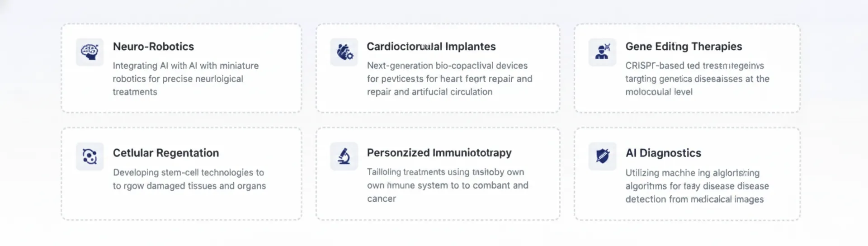Click the CRISPR-based description paragraph
Screen dimensions: 868x246
tap(697, 79)
